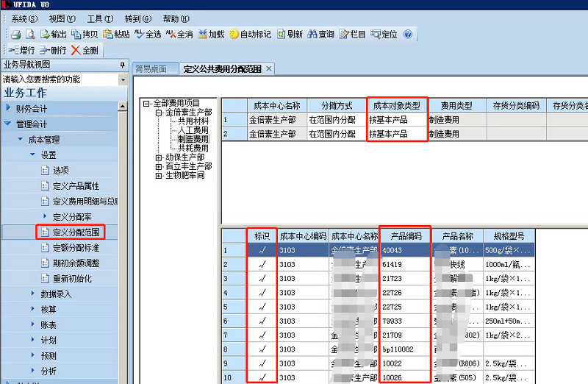
Task: Toggle mark for product 79933
Action: tap(262, 321)
